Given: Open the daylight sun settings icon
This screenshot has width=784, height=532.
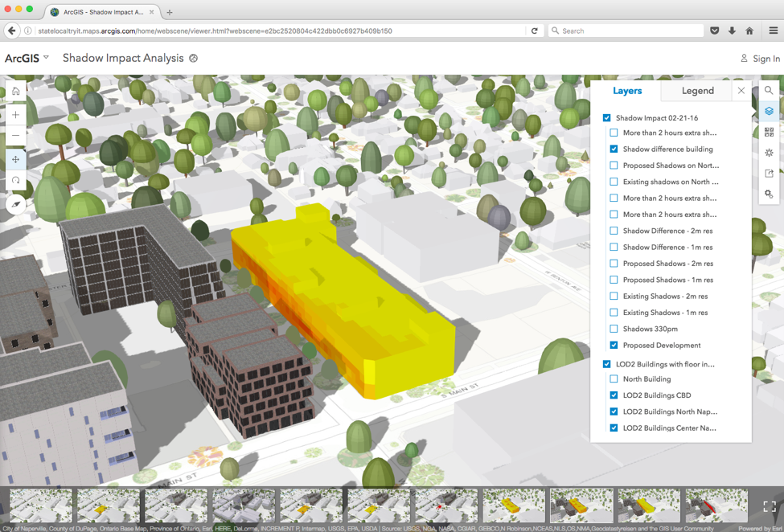Looking at the screenshot, I should 769,153.
